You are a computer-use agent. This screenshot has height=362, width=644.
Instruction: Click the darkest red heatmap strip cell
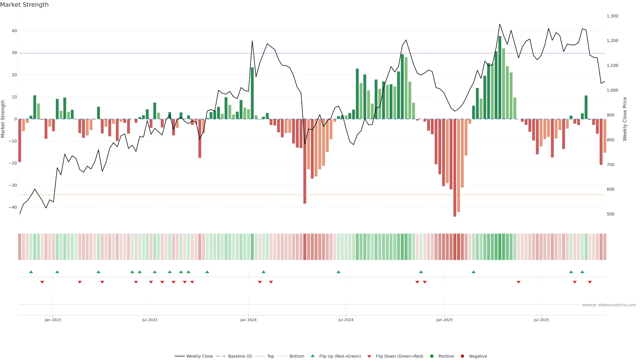coord(455,247)
